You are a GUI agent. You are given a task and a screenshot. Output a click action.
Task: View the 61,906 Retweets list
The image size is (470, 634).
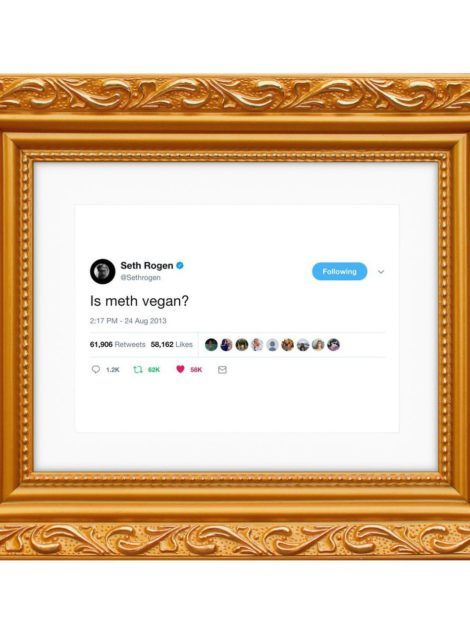pyautogui.click(x=117, y=344)
